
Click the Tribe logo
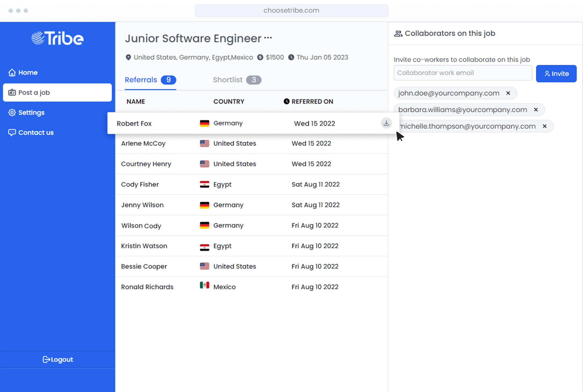coord(57,38)
